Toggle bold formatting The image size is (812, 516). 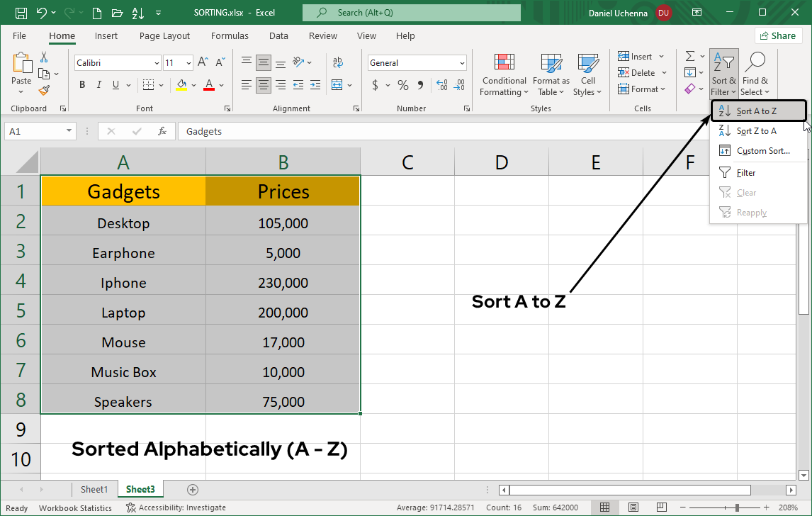point(82,85)
